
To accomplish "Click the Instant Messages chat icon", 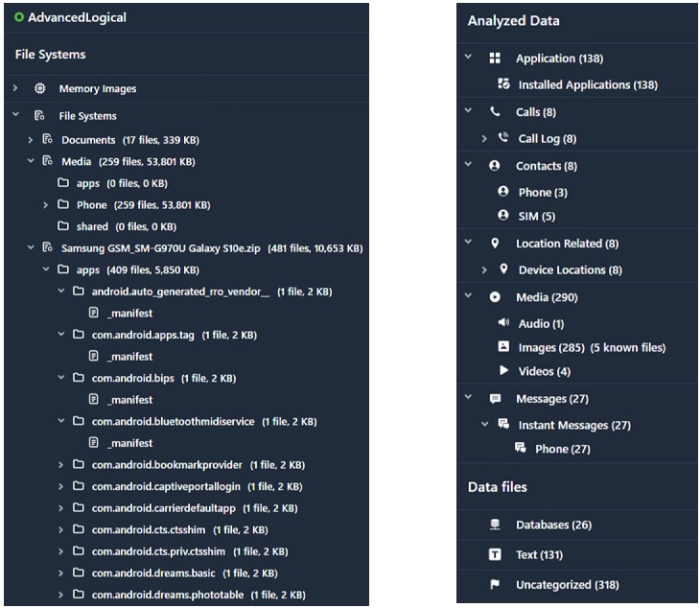I will point(503,425).
